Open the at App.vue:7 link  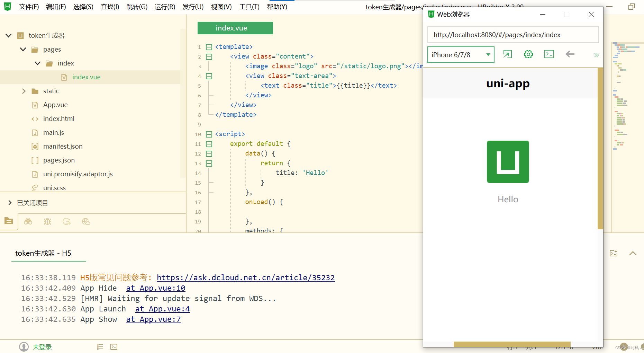coord(153,319)
